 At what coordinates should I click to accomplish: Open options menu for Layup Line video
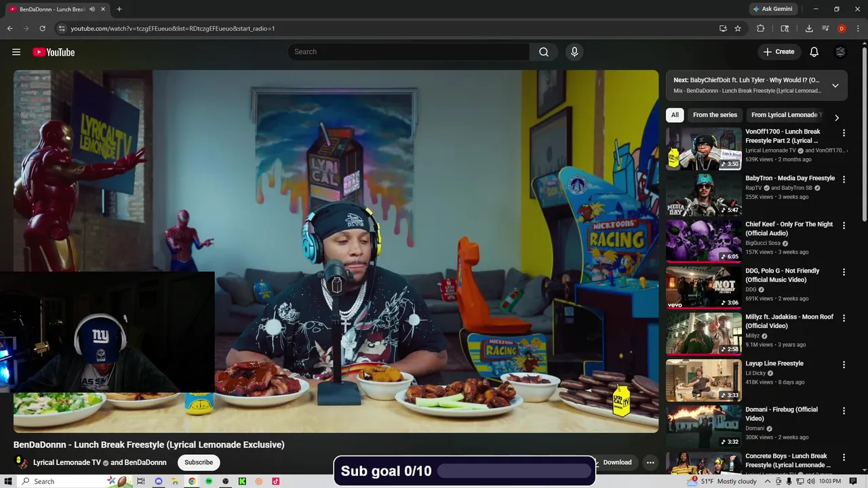coord(844,365)
